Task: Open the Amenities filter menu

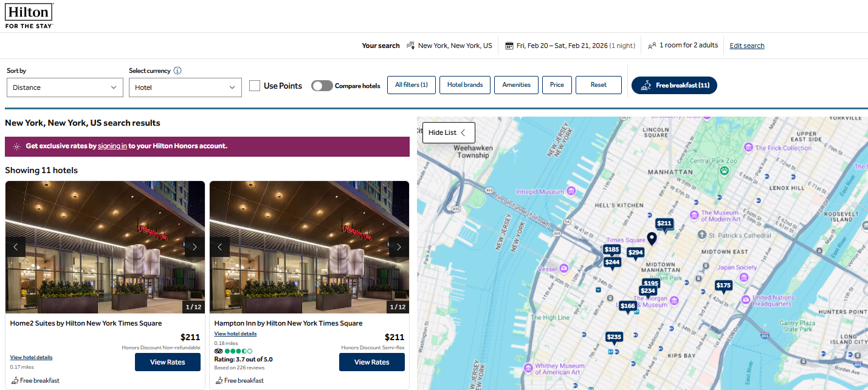Action: tap(516, 85)
